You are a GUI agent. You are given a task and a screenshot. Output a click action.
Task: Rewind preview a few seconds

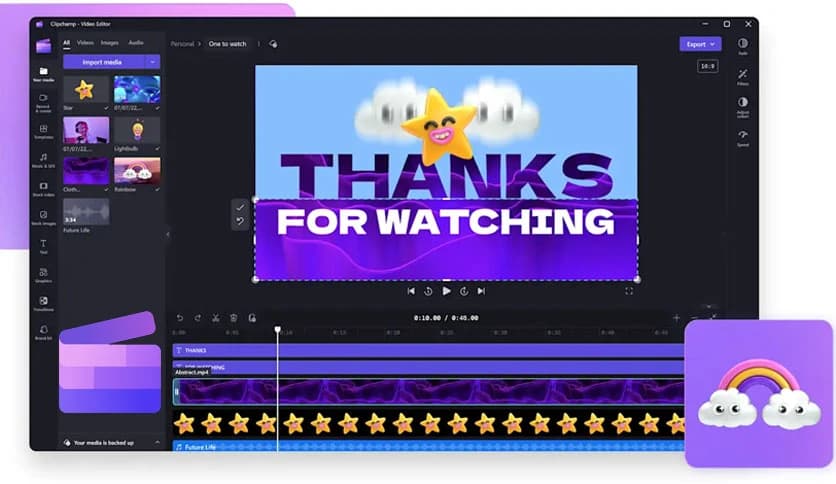[428, 291]
